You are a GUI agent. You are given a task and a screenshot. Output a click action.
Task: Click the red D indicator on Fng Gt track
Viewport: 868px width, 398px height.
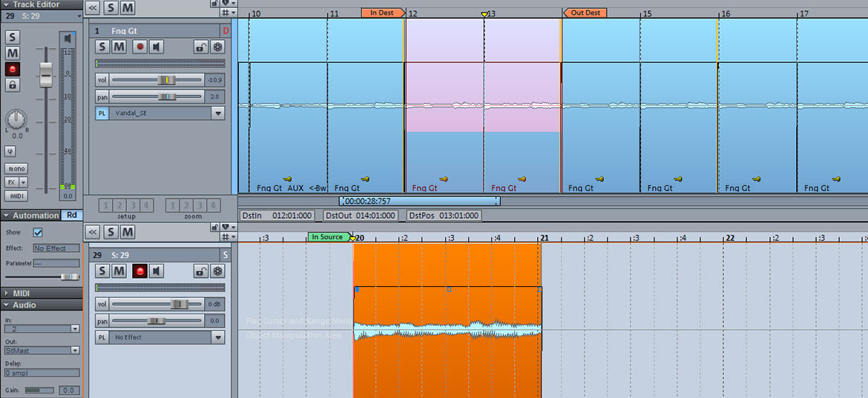226,31
